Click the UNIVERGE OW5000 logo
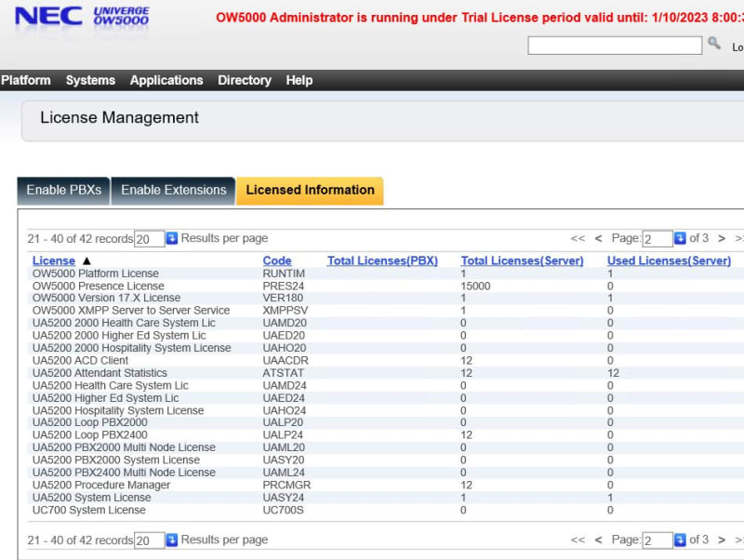 click(121, 16)
